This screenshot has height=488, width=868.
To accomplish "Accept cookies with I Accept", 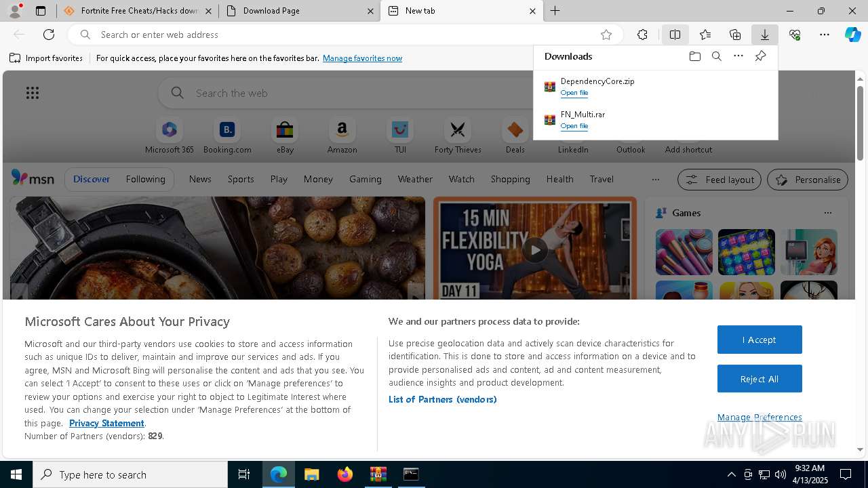I will 759,340.
